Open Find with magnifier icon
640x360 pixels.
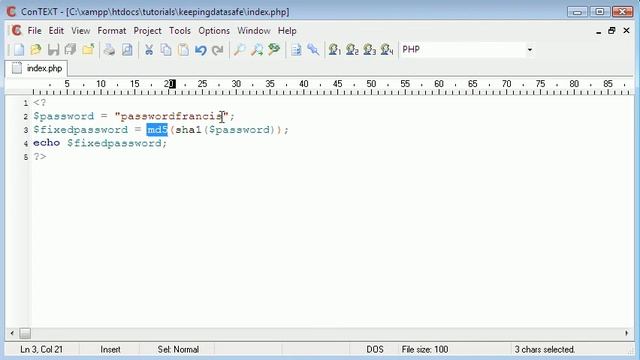click(x=239, y=50)
